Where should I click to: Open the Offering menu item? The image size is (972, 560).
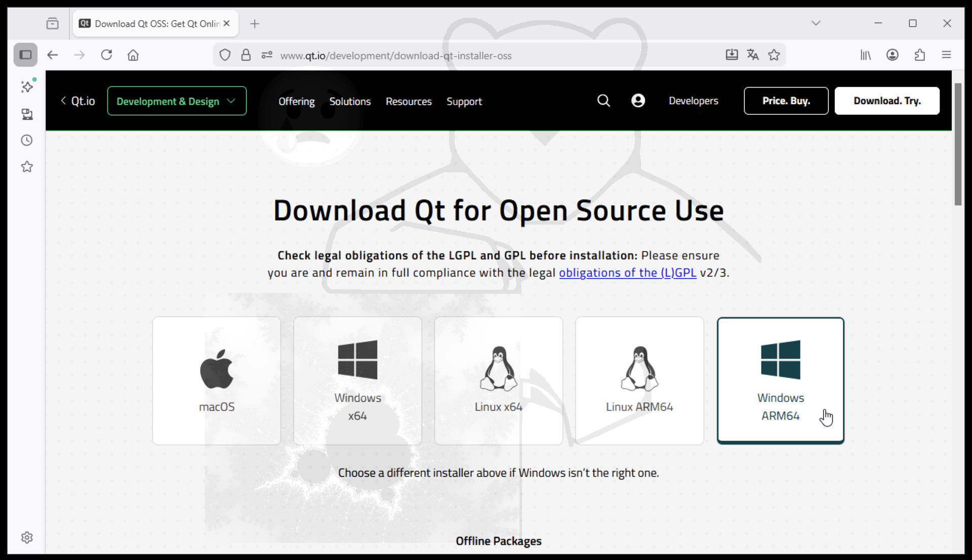click(x=296, y=102)
